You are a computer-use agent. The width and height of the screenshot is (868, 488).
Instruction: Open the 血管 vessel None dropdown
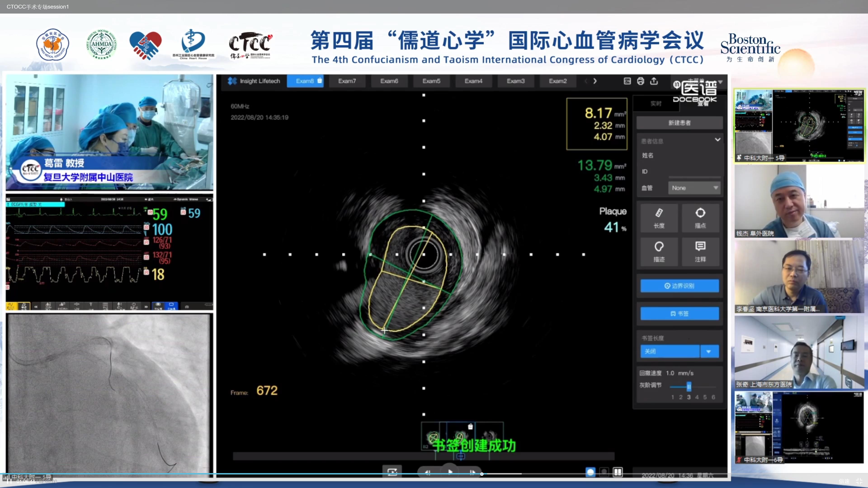[x=694, y=188]
